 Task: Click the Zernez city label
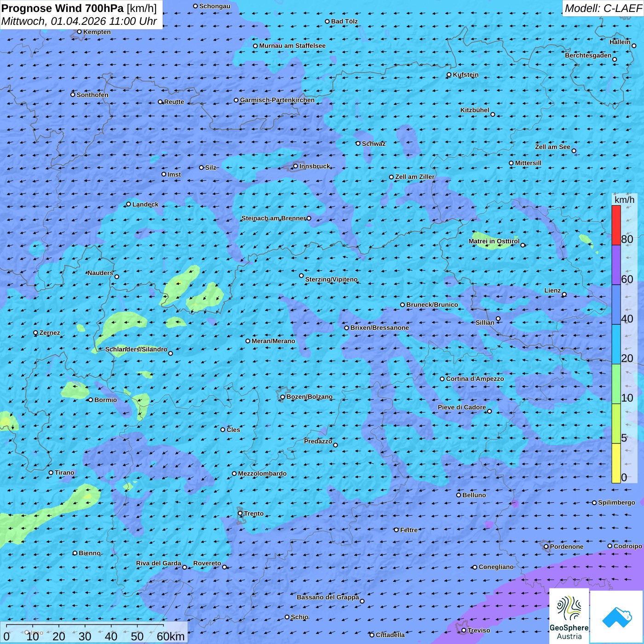(x=50, y=333)
